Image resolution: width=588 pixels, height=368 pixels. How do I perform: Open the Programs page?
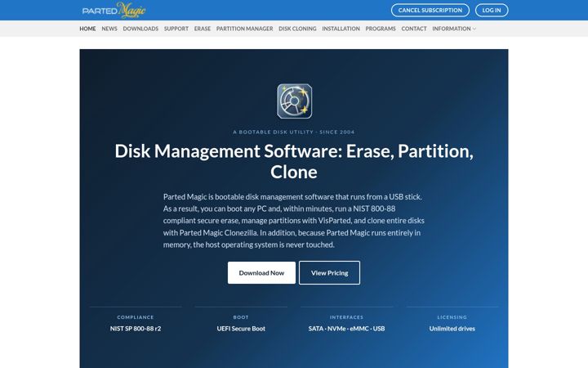[x=381, y=29]
